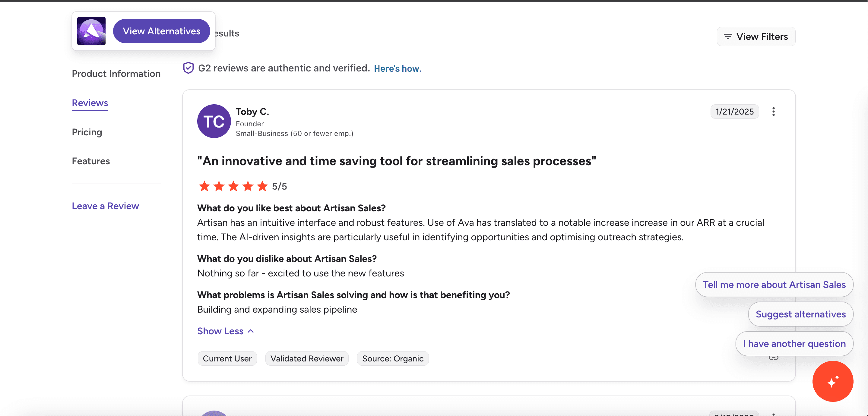Click "I have another question" chip
The width and height of the screenshot is (868, 416).
point(794,344)
